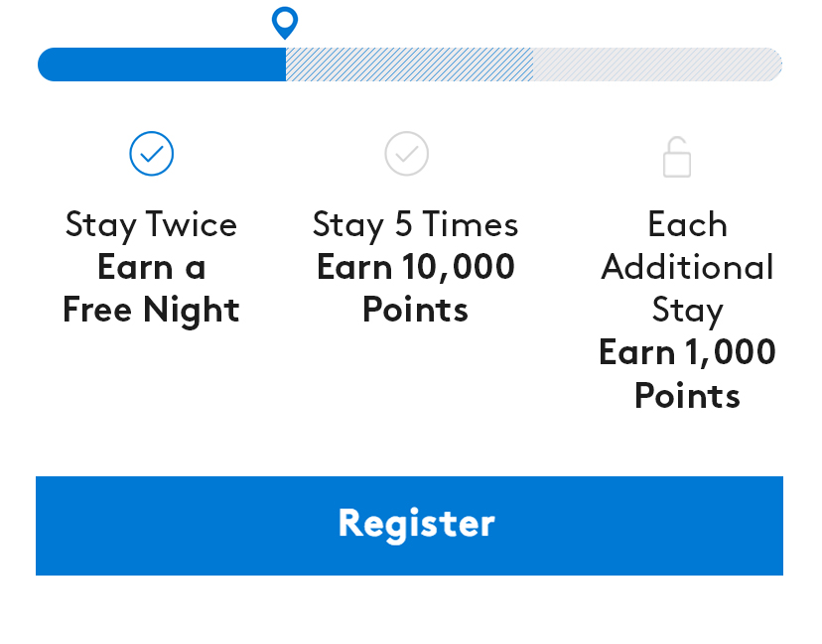This screenshot has width=822, height=644.
Task: Click the "Earn 10,000" text
Action: pos(415,267)
